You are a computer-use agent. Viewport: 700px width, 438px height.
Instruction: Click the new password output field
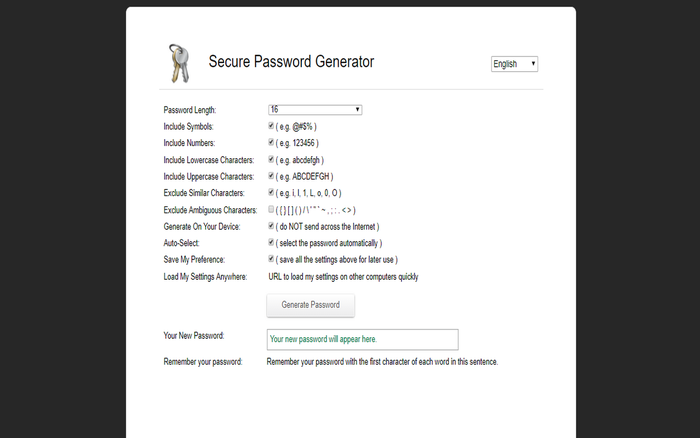[362, 339]
